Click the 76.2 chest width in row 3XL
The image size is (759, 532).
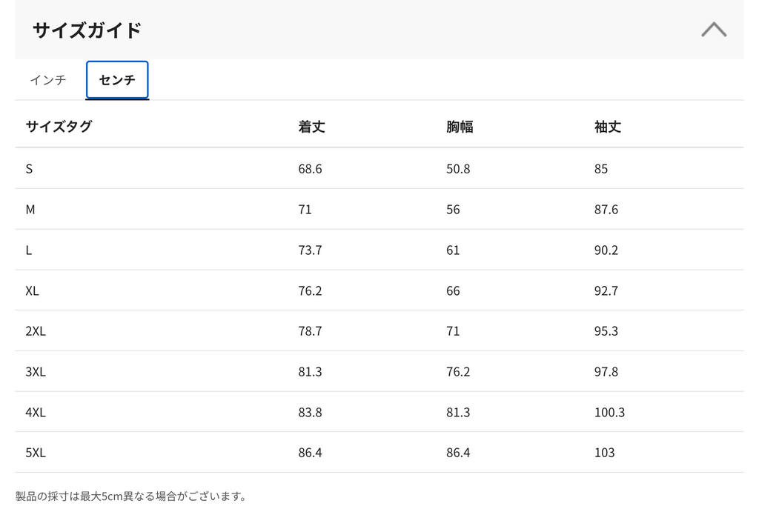click(x=458, y=372)
